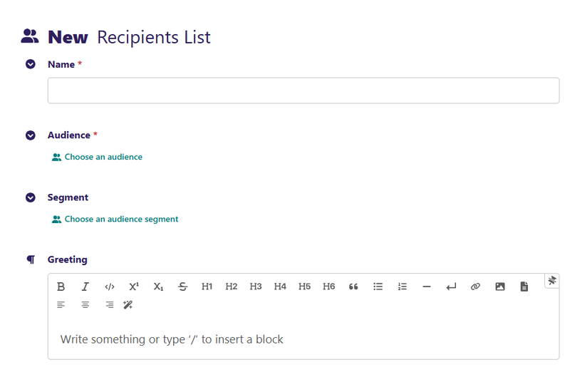The width and height of the screenshot is (570, 392).
Task: Focus the Name text input field
Action: point(303,91)
